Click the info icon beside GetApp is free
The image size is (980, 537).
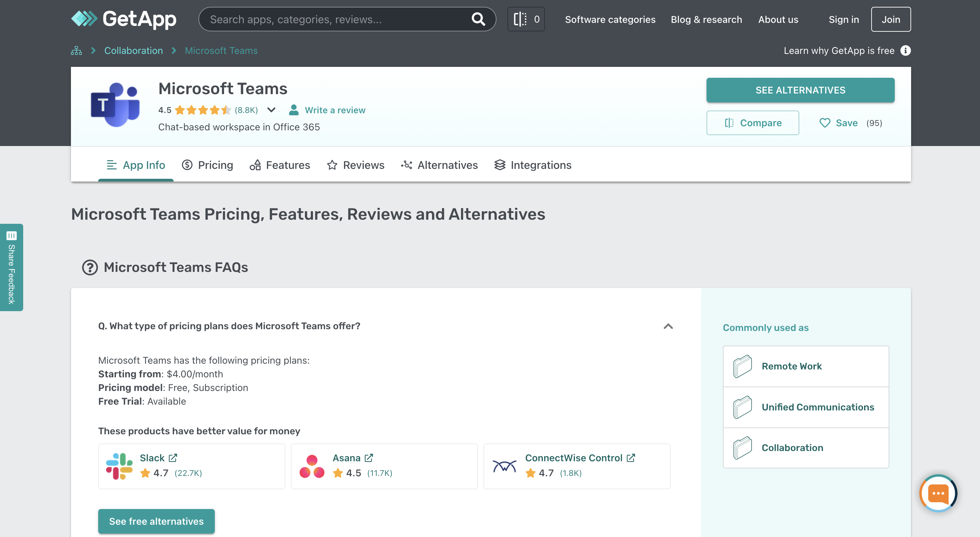pyautogui.click(x=905, y=50)
